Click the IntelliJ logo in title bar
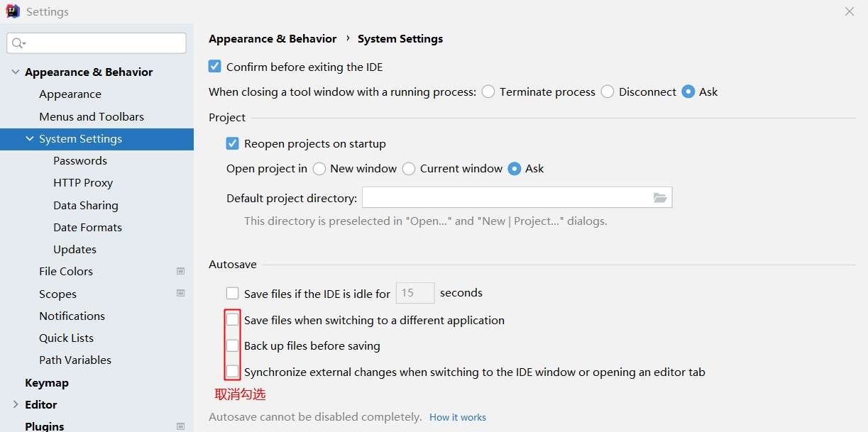The image size is (868, 432). (x=13, y=11)
